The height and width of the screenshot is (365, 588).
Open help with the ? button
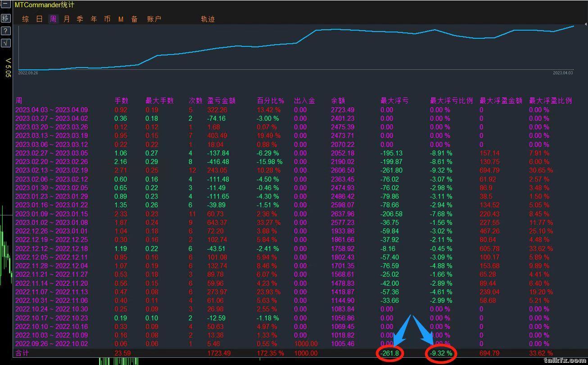pyautogui.click(x=5, y=31)
